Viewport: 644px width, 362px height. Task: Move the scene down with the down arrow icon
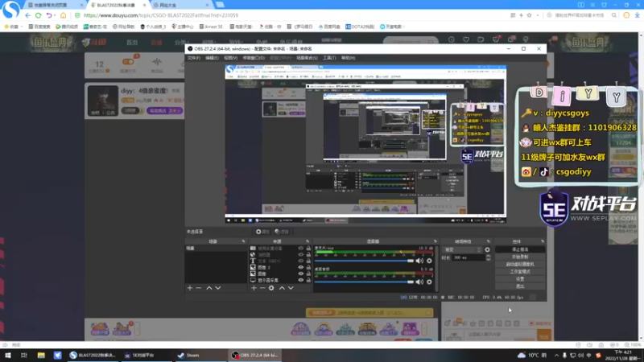[x=218, y=288]
